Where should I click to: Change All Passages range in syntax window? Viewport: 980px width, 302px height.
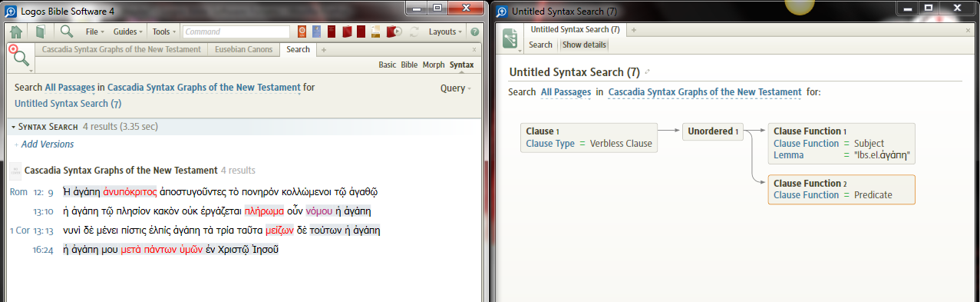[x=566, y=92]
